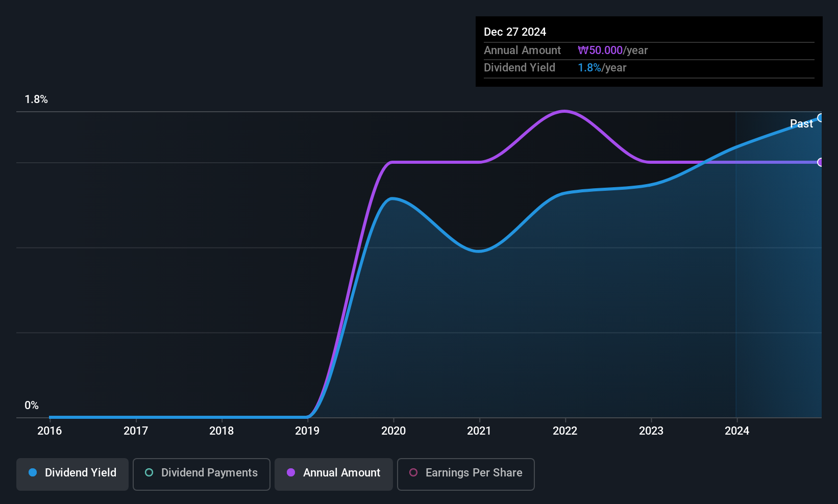Select the 2021 x-axis label
838x504 pixels.
(x=479, y=431)
